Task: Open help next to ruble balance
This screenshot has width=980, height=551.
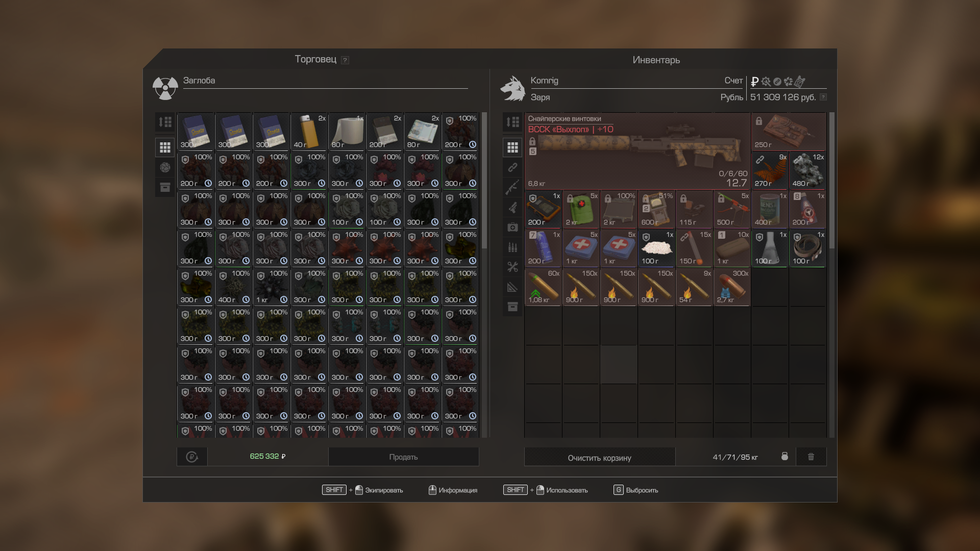Action: click(823, 97)
